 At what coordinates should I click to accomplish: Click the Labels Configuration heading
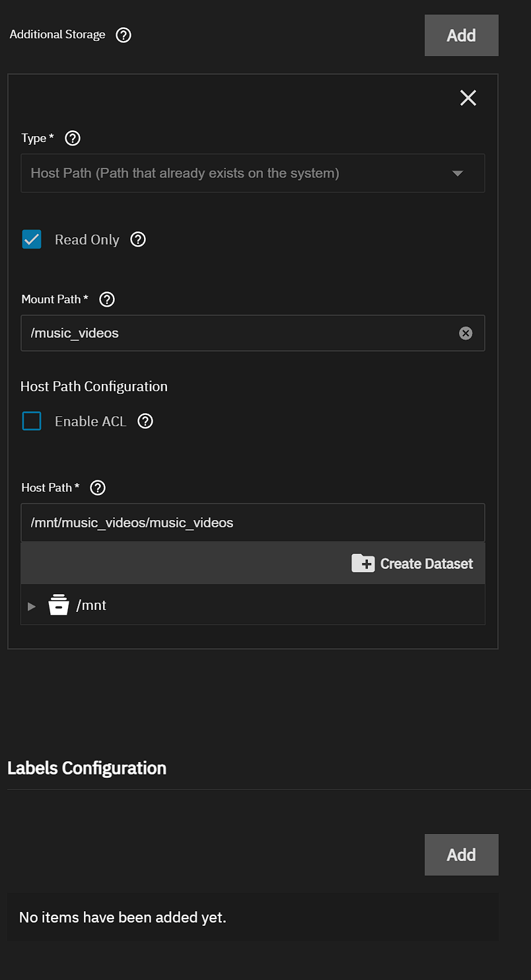[87, 768]
